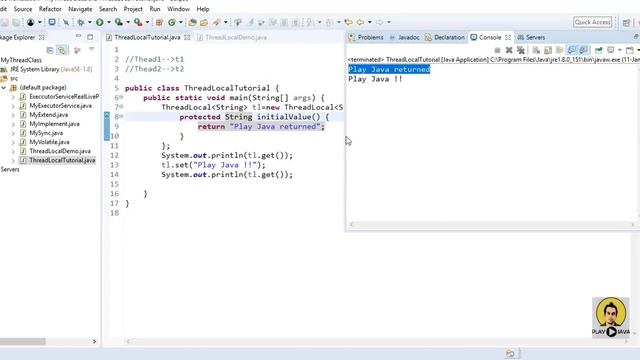Screen dimensions: 640x360
Task: Expand ThreadLocalDemo.java tree node
Action: [x=13, y=151]
